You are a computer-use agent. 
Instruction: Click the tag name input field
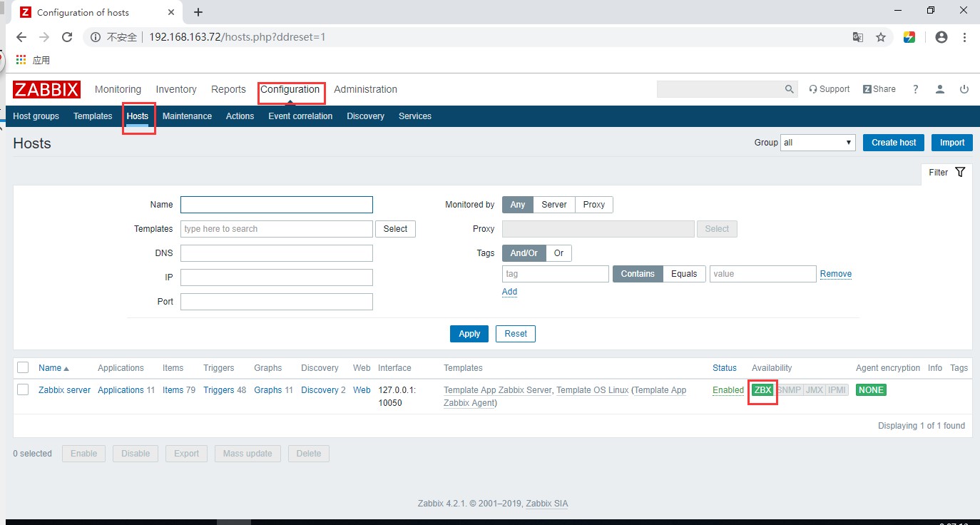556,274
